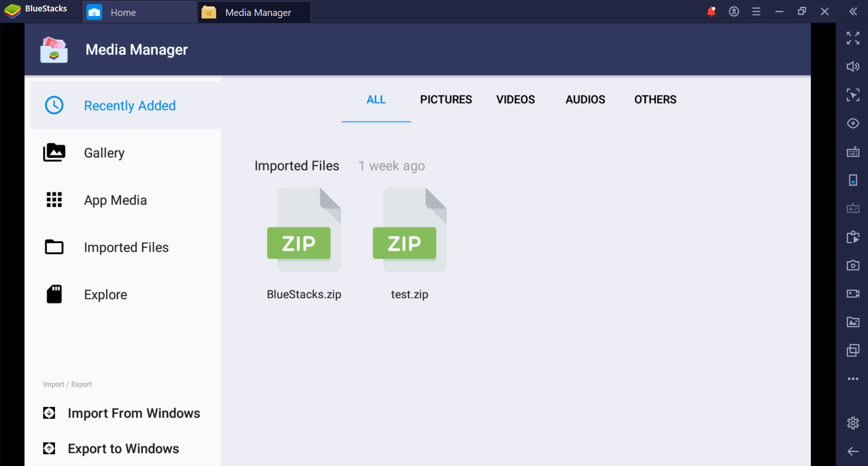
Task: Open the Imported Files sidebar label
Action: pyautogui.click(x=126, y=248)
